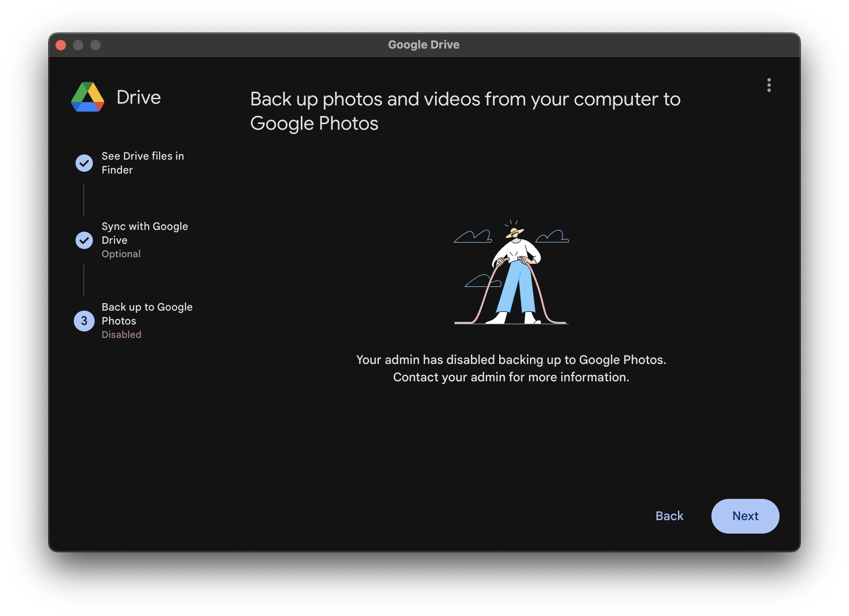This screenshot has width=849, height=616.
Task: Click the Google Drive triangle logo
Action: (x=88, y=97)
